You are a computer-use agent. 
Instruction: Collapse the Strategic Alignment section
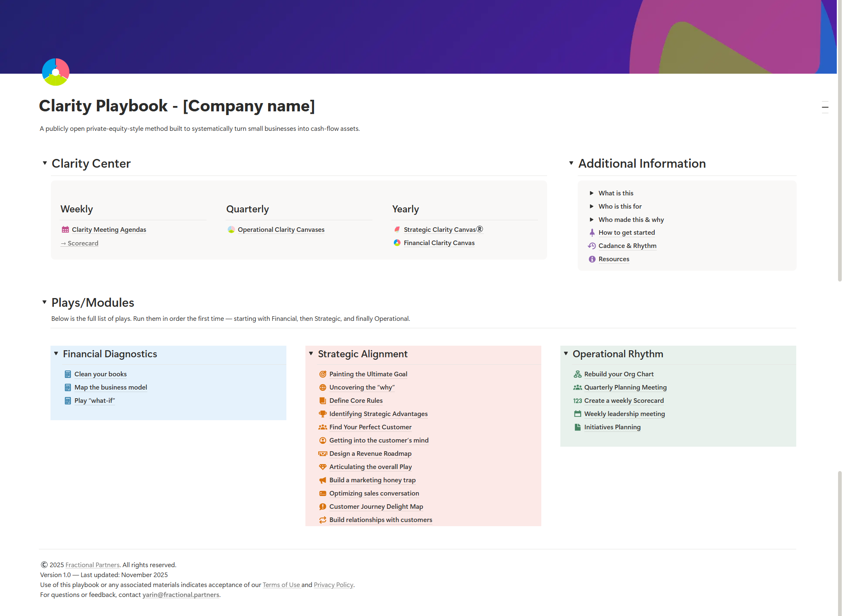click(x=311, y=354)
